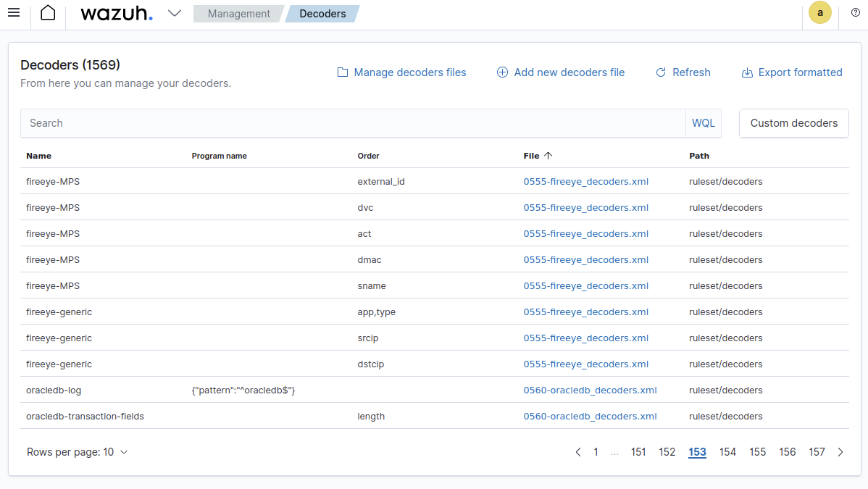Open the main navigation hamburger menu
Screen dimensions: 868x489
[x=14, y=12]
